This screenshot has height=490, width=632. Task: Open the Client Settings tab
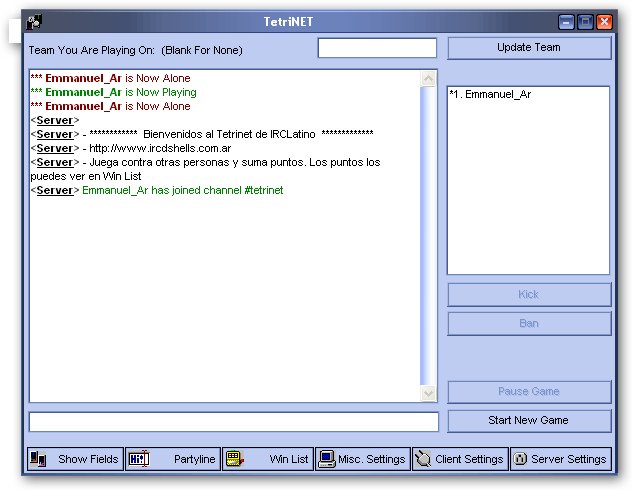(x=460, y=459)
